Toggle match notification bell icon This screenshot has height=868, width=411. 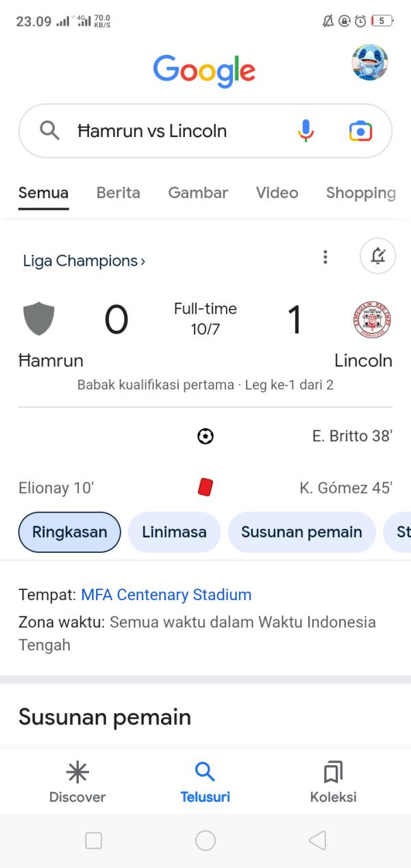click(377, 256)
